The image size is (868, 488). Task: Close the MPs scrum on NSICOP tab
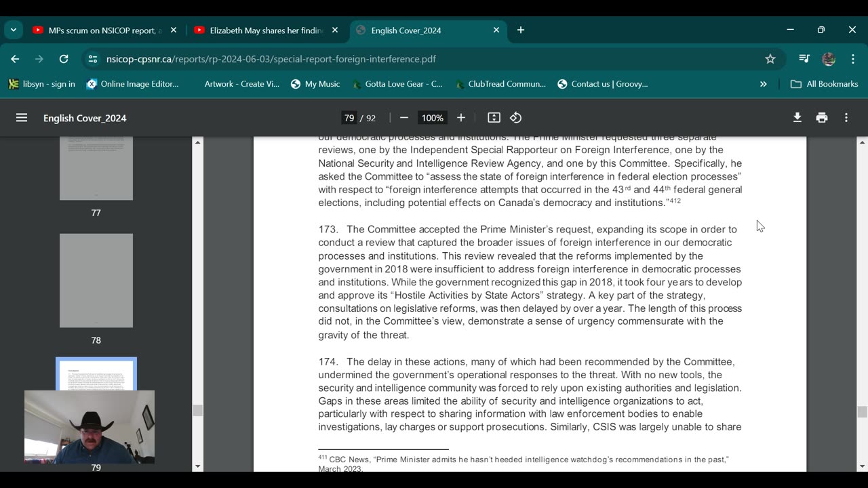coord(174,30)
